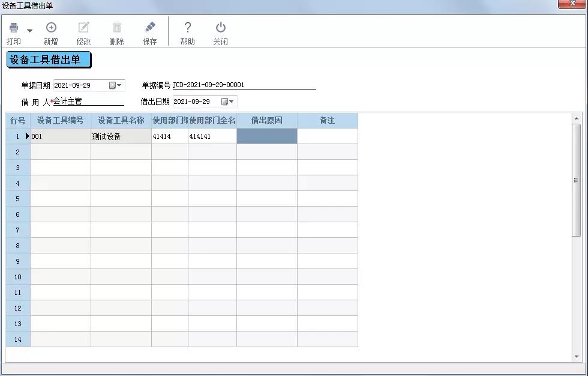The image size is (588, 376).
Task: Click the 打印 printer icon
Action: [14, 28]
